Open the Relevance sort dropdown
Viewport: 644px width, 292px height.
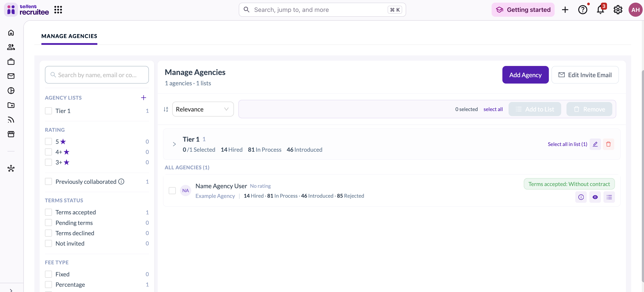tap(203, 109)
